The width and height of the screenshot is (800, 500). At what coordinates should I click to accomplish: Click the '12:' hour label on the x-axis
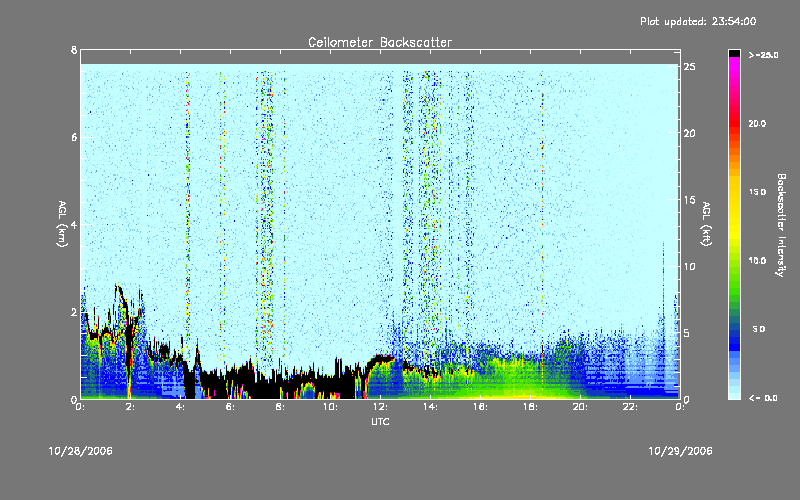point(380,407)
